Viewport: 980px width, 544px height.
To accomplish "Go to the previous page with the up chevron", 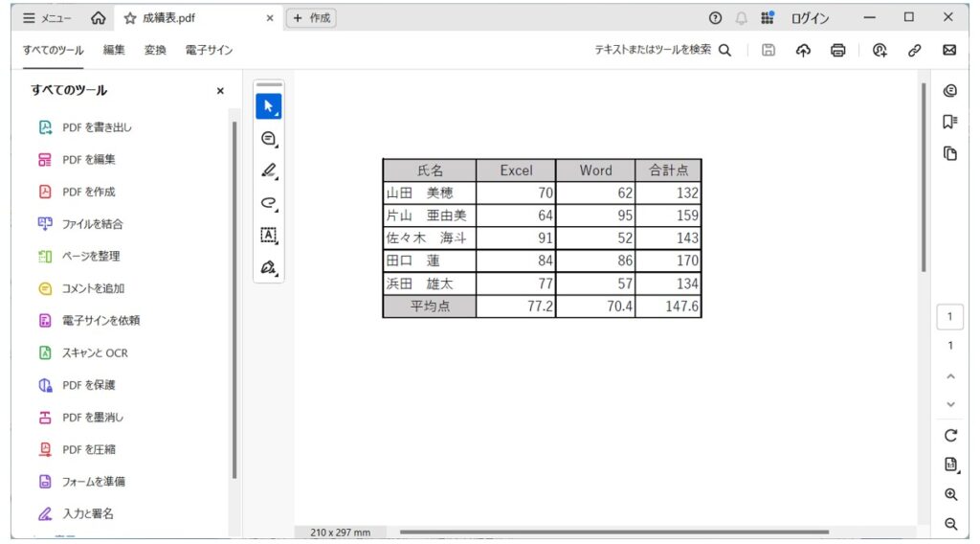I will [x=950, y=376].
